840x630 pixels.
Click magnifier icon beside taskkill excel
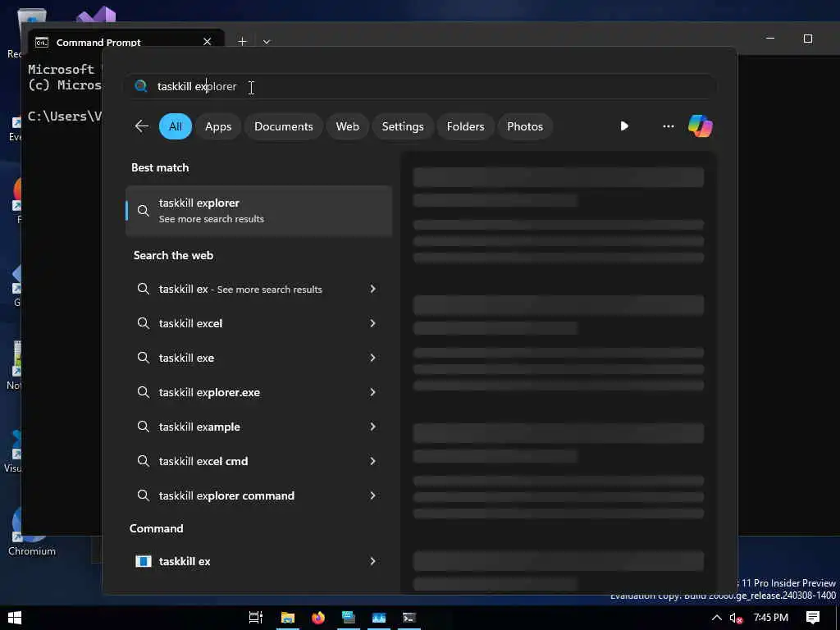point(143,323)
